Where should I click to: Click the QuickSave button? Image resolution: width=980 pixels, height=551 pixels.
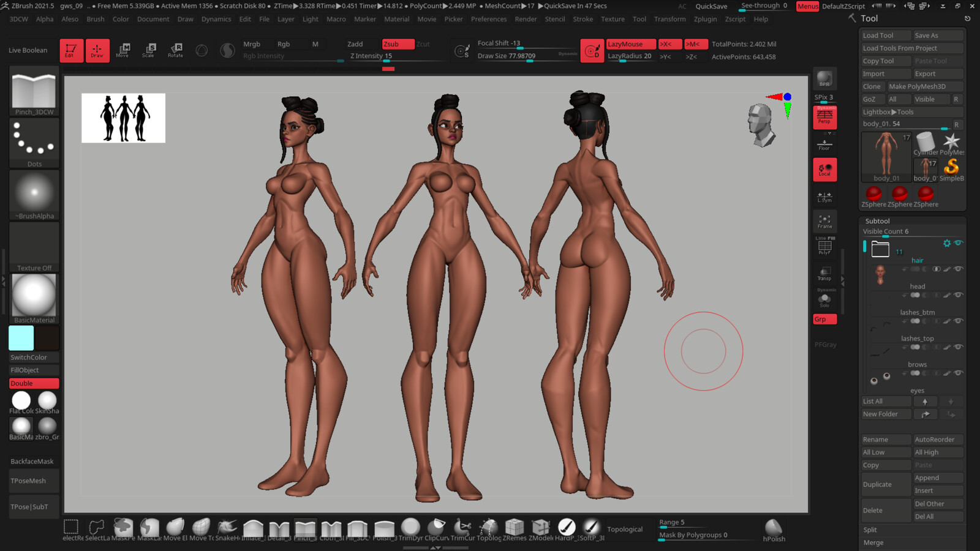[x=711, y=6]
